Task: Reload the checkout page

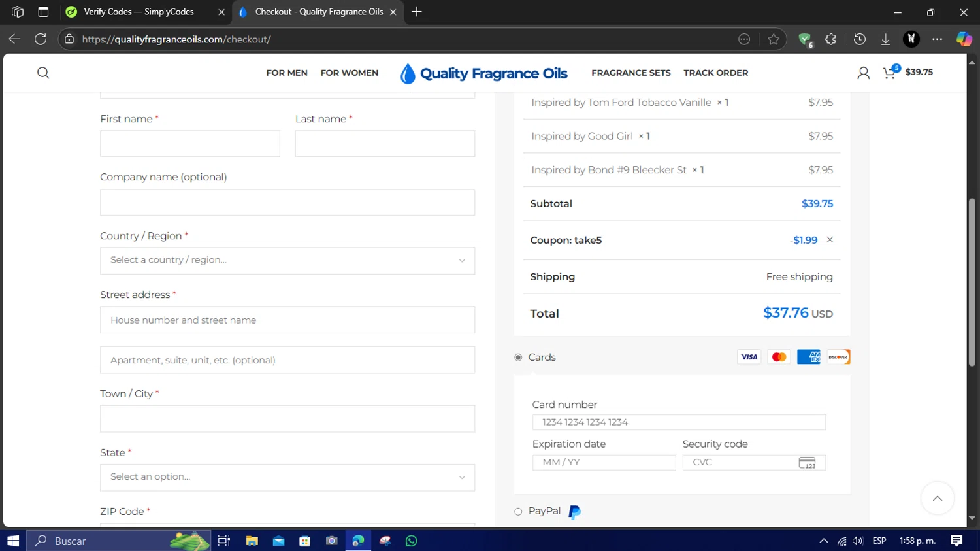Action: pos(41,39)
